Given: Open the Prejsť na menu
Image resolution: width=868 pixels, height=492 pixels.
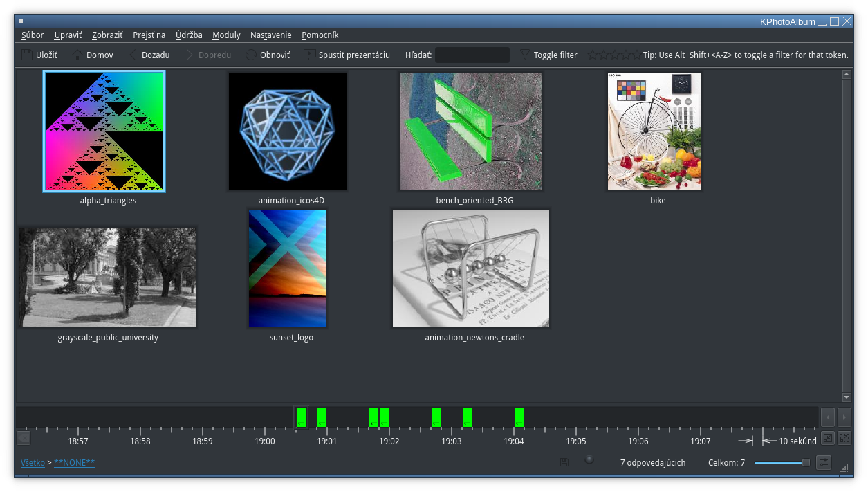Looking at the screenshot, I should [149, 35].
